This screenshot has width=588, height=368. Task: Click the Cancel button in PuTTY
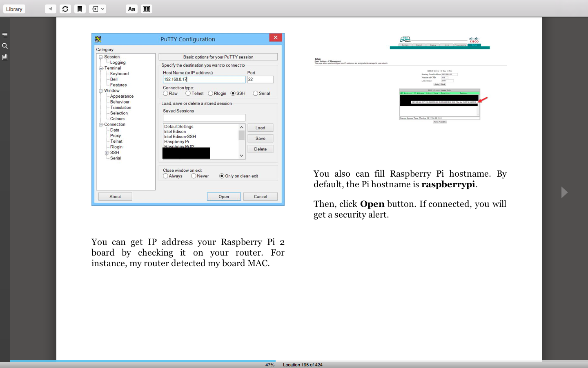coord(261,197)
